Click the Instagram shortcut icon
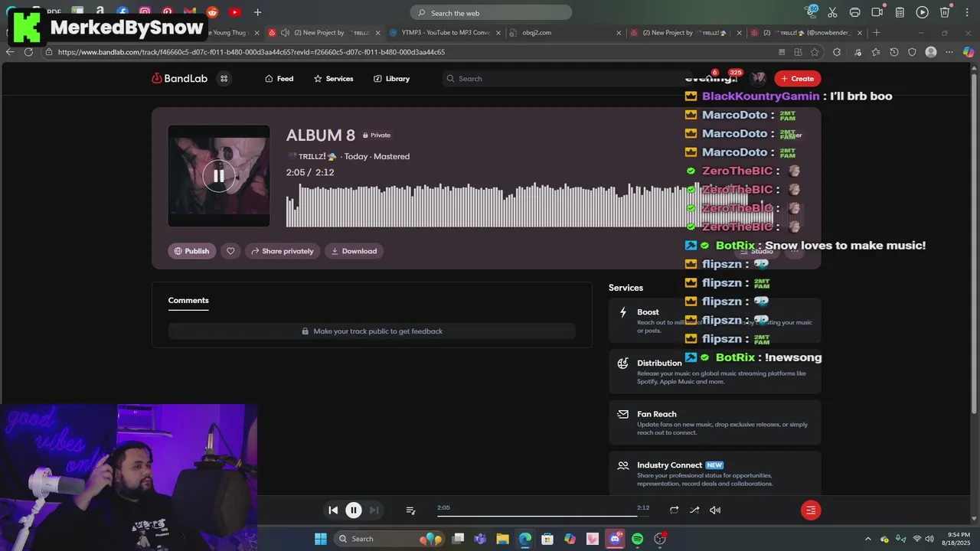 145,12
